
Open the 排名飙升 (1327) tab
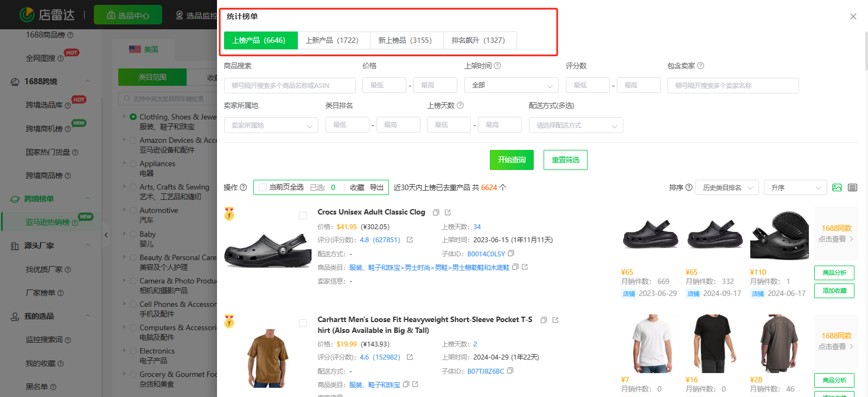(478, 40)
